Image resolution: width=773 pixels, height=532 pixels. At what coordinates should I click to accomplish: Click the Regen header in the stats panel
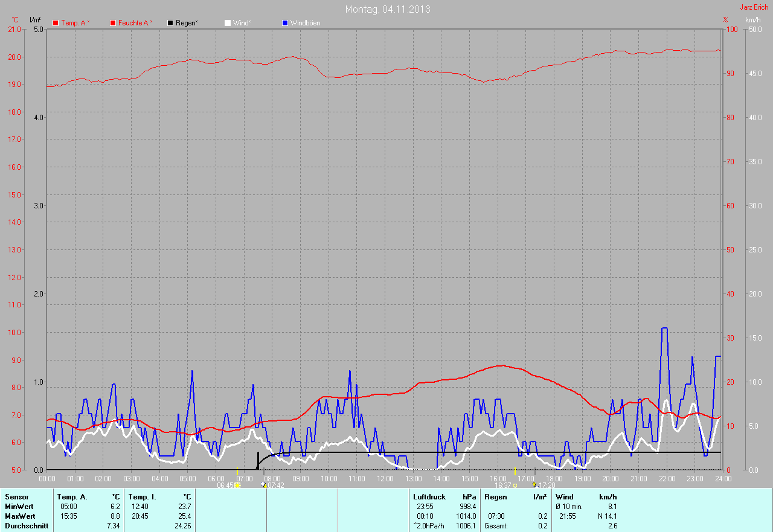pos(495,496)
